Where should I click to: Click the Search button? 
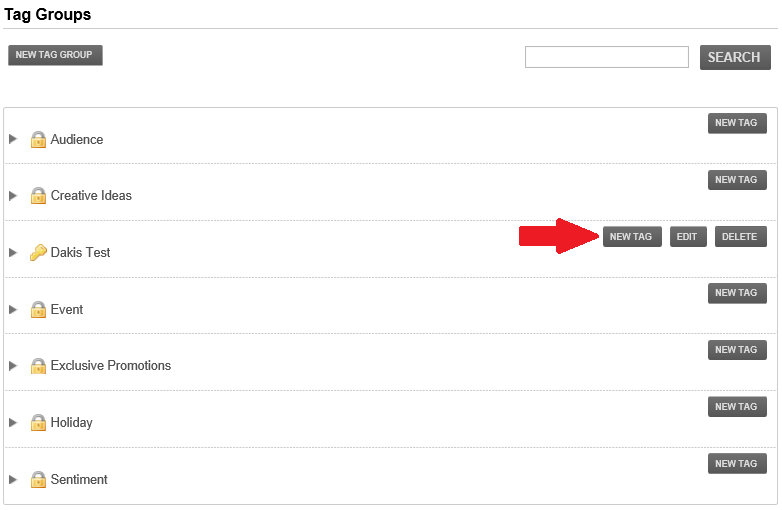tap(735, 57)
